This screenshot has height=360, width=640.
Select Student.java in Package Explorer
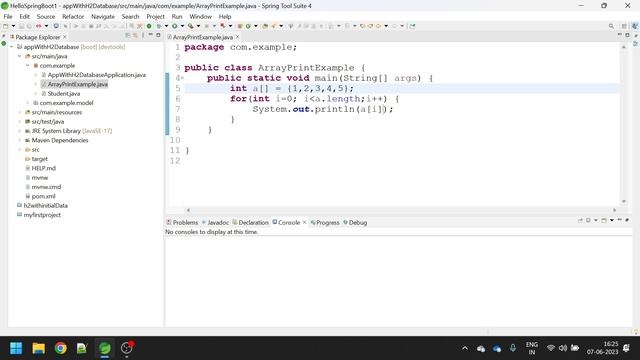point(64,94)
